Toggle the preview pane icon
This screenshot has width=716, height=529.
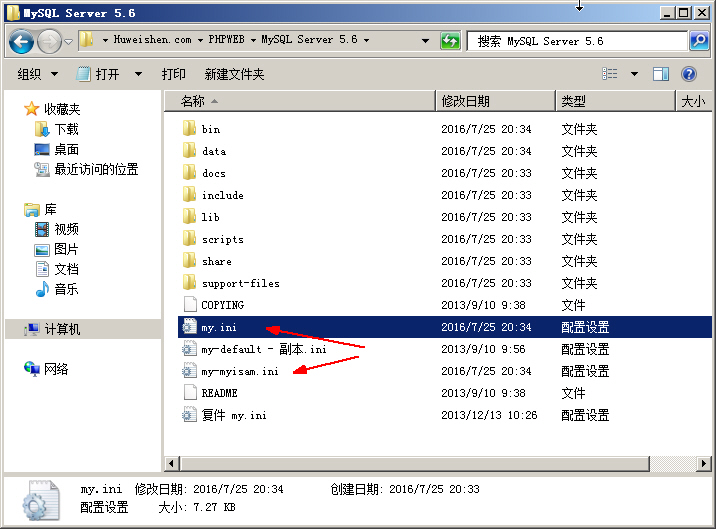tap(660, 74)
